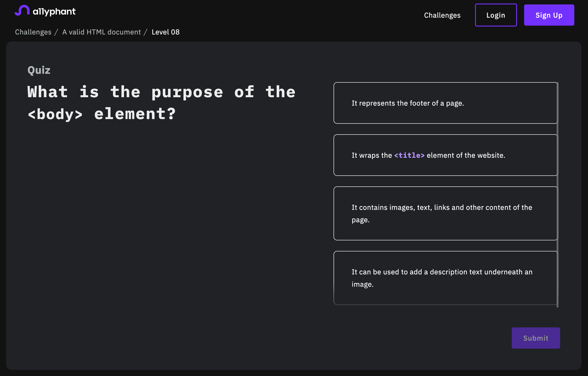588x376 pixels.
Task: Click the Challenges breadcrumb link
Action: pyautogui.click(x=33, y=32)
